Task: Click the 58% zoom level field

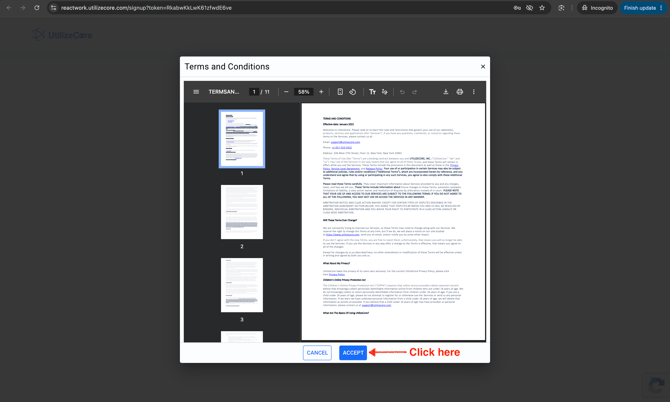Action: [303, 92]
